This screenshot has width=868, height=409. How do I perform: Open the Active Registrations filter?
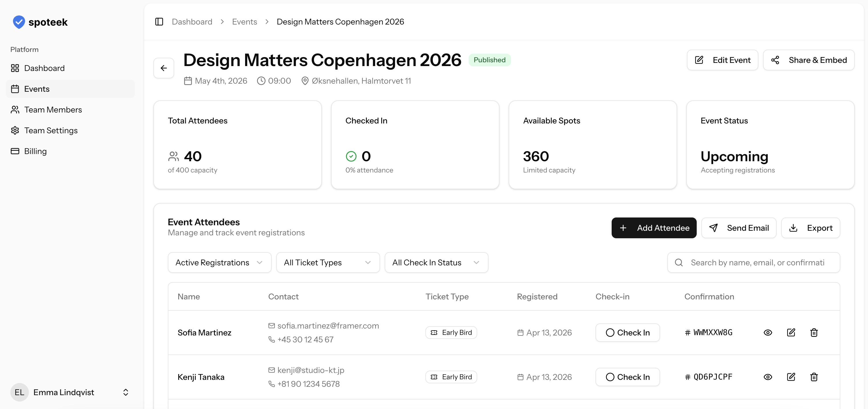(219, 262)
